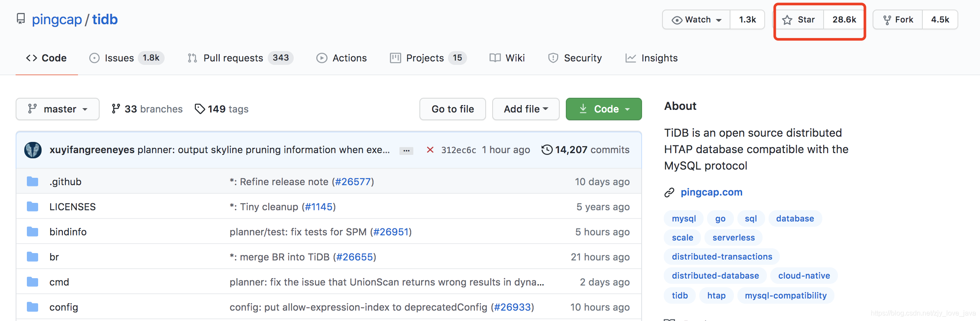The image size is (980, 321).
Task: View the 149 tags list
Action: (x=221, y=109)
